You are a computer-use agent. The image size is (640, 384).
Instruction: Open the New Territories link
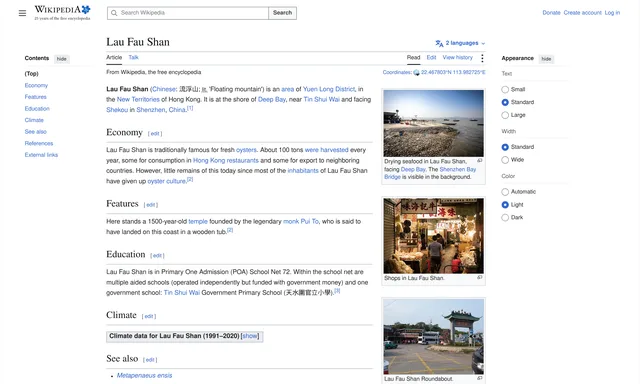pos(138,100)
